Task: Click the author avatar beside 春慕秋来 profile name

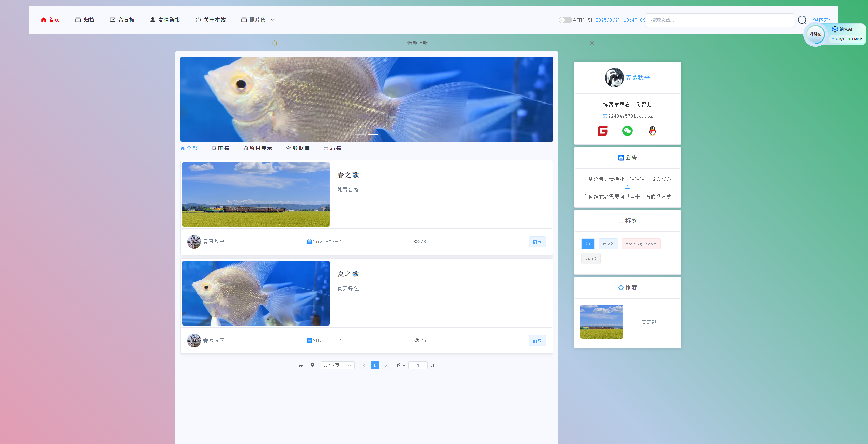Action: coord(614,78)
